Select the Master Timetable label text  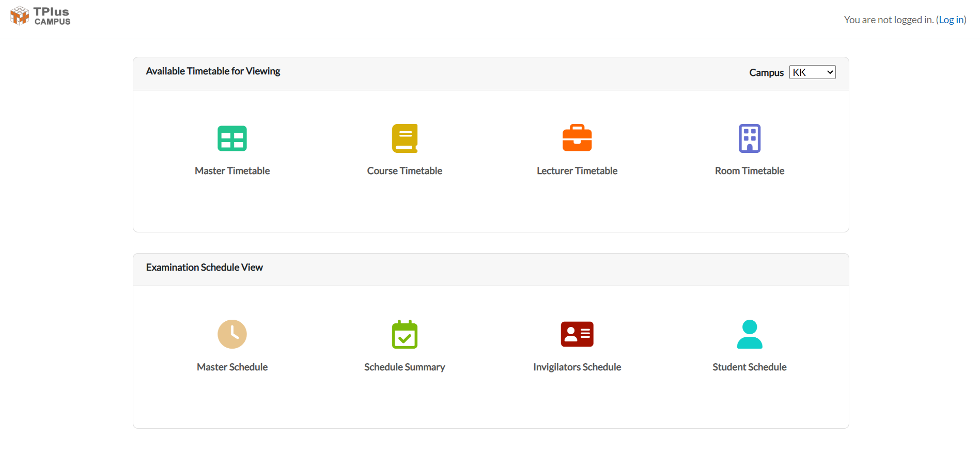coord(232,170)
